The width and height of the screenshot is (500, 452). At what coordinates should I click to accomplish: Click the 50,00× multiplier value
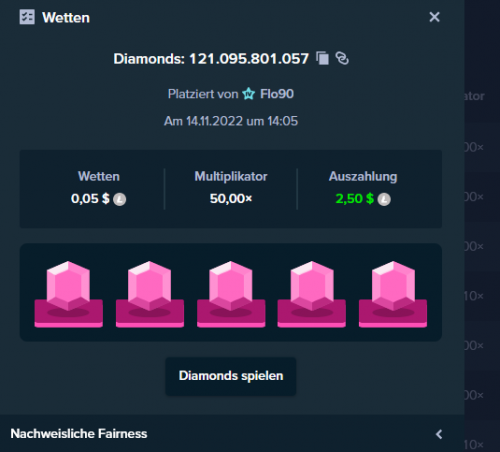point(231,199)
